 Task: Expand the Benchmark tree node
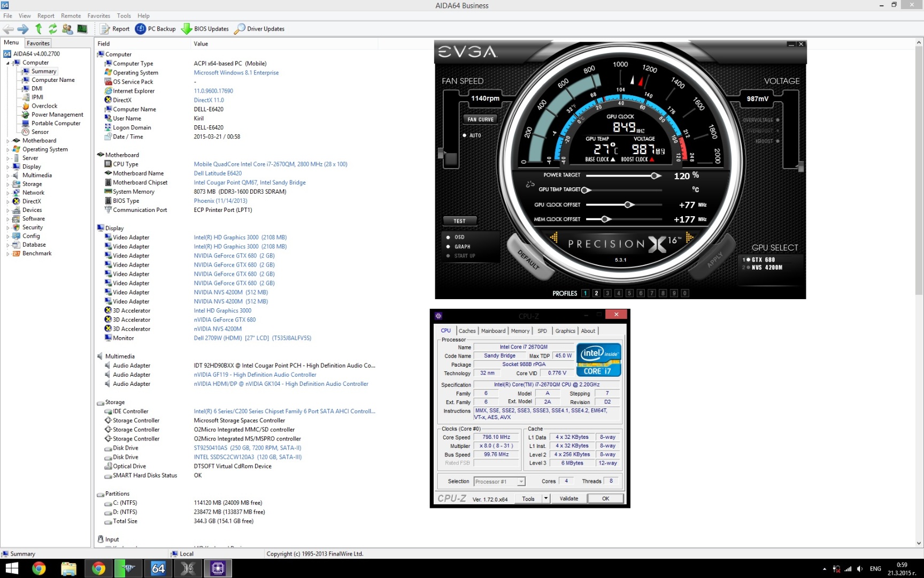8,254
